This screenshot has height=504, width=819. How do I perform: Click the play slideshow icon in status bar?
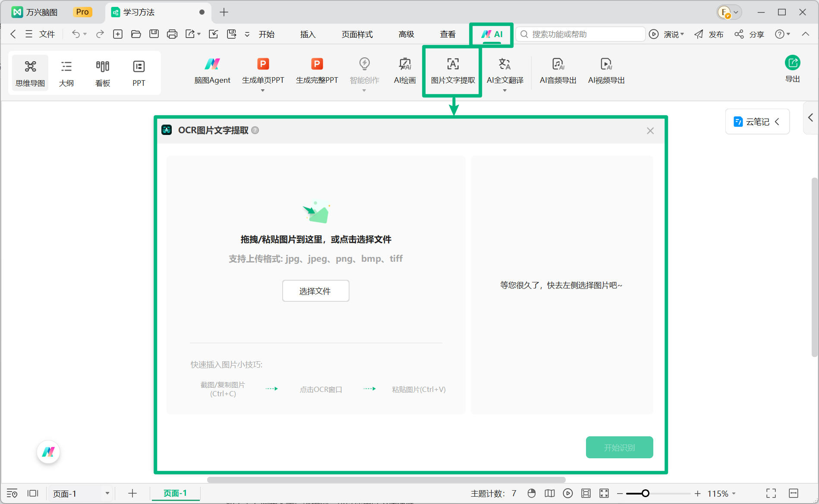568,493
